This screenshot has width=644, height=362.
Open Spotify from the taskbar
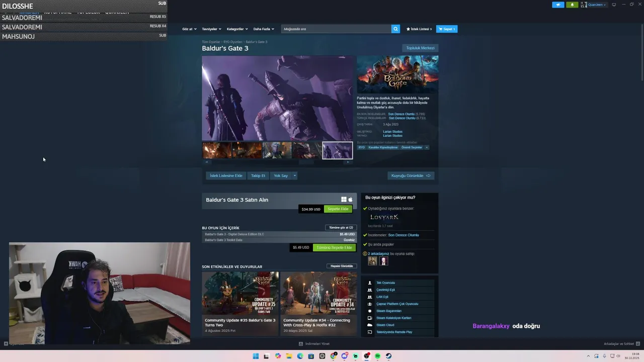point(377,356)
